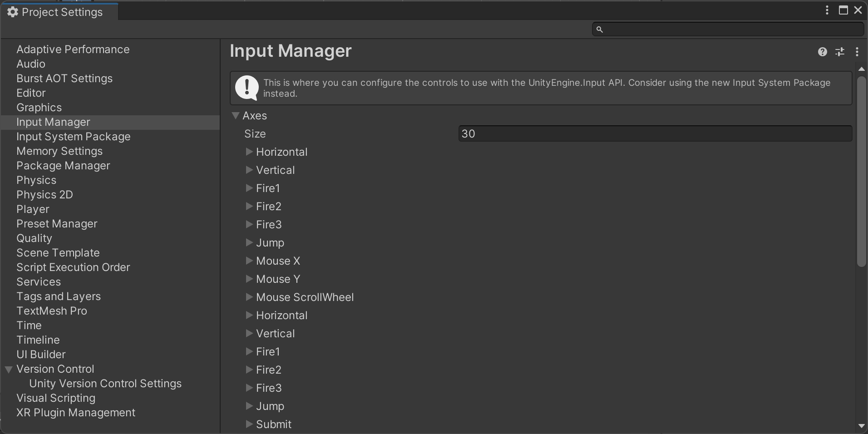Viewport: 868px width, 434px height.
Task: Open Player settings
Action: [x=33, y=209]
